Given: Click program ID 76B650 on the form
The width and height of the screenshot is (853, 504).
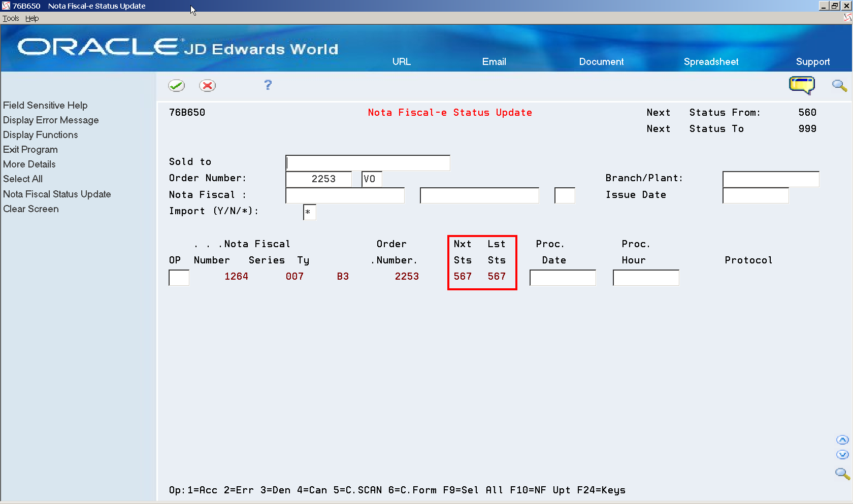Looking at the screenshot, I should click(187, 113).
